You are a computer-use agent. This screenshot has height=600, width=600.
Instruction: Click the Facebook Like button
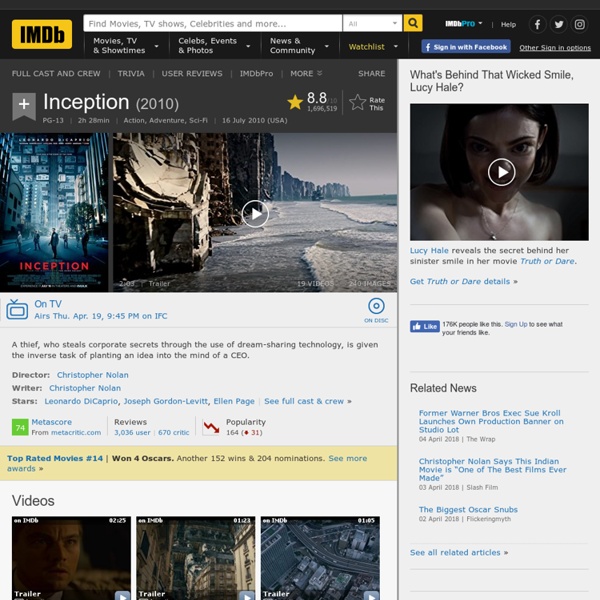424,326
